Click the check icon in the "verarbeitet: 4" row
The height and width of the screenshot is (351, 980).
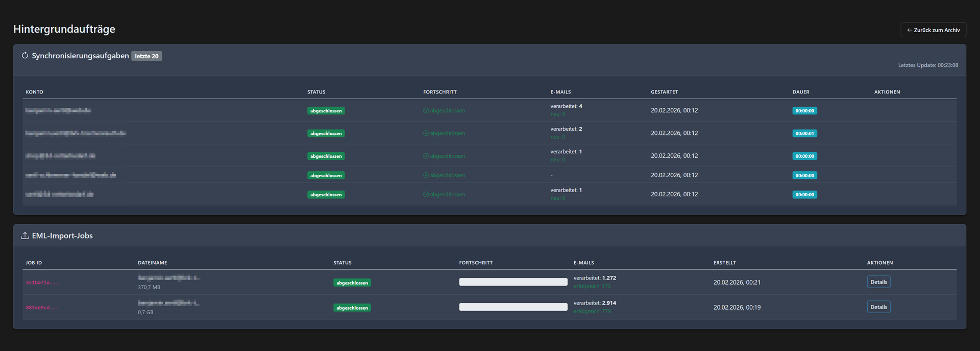[426, 111]
